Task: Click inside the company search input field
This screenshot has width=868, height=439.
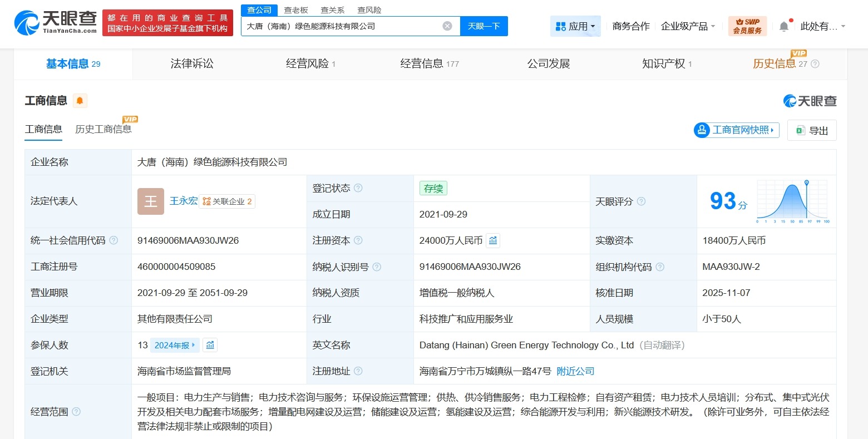Action: (345, 26)
